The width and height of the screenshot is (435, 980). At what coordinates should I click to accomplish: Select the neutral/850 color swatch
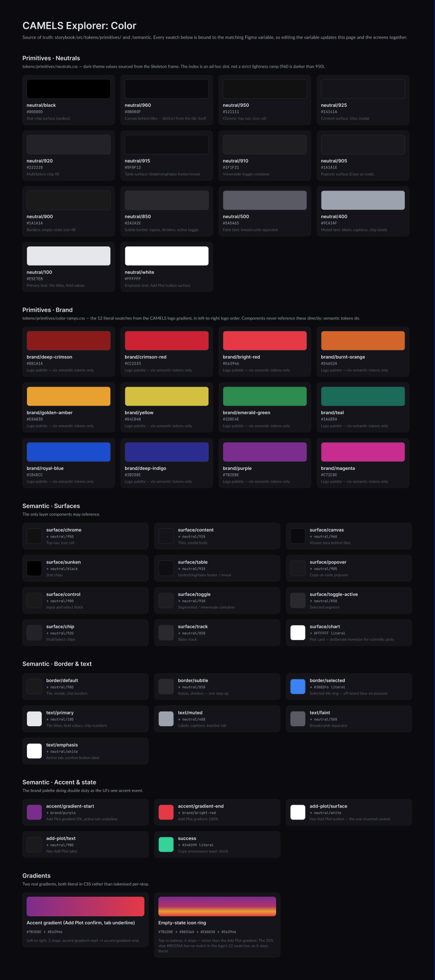167,200
